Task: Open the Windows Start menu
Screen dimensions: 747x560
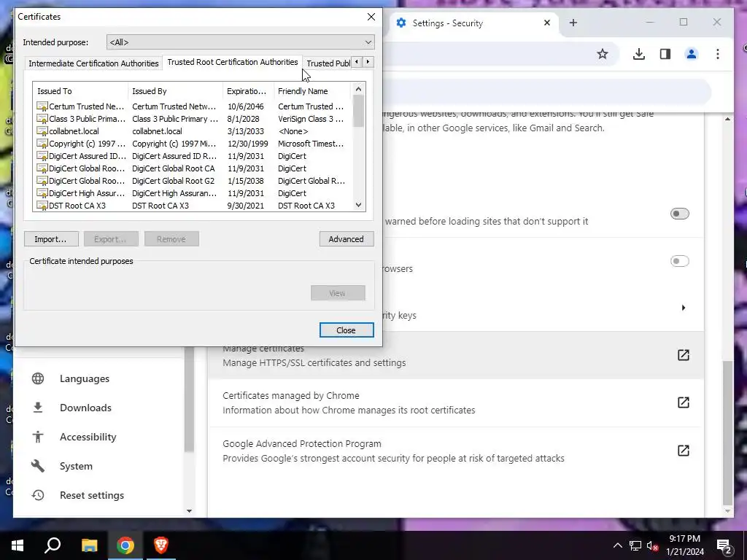Action: (x=18, y=545)
